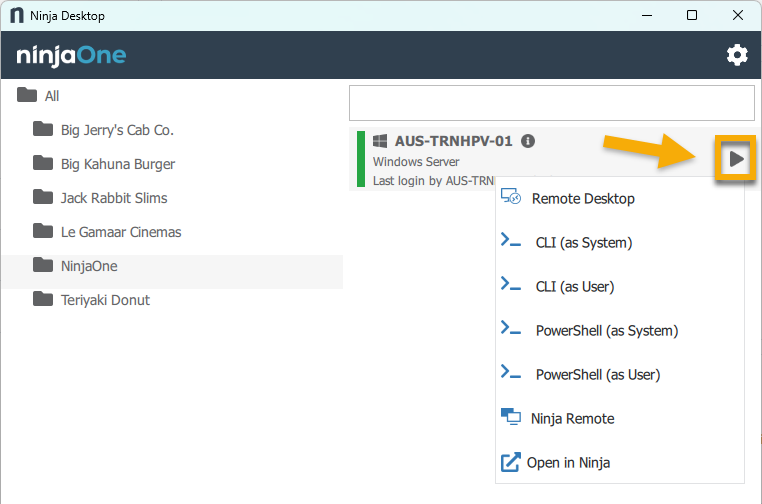
Task: Click the NinjaOne logo in header
Action: point(71,56)
